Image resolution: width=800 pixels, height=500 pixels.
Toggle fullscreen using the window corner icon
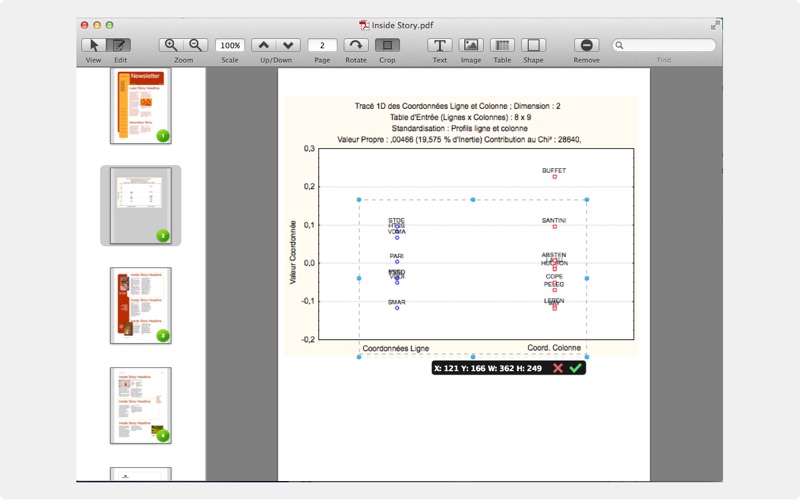(x=715, y=24)
